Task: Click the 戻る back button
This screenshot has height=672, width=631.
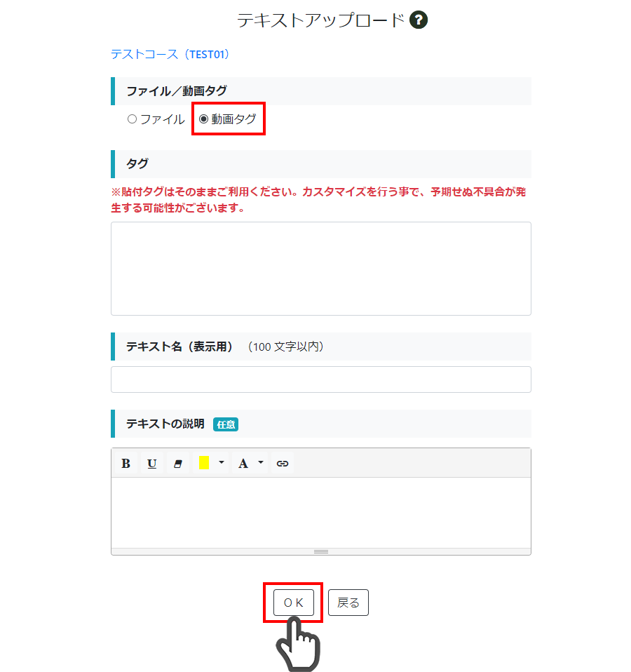Action: coord(348,603)
